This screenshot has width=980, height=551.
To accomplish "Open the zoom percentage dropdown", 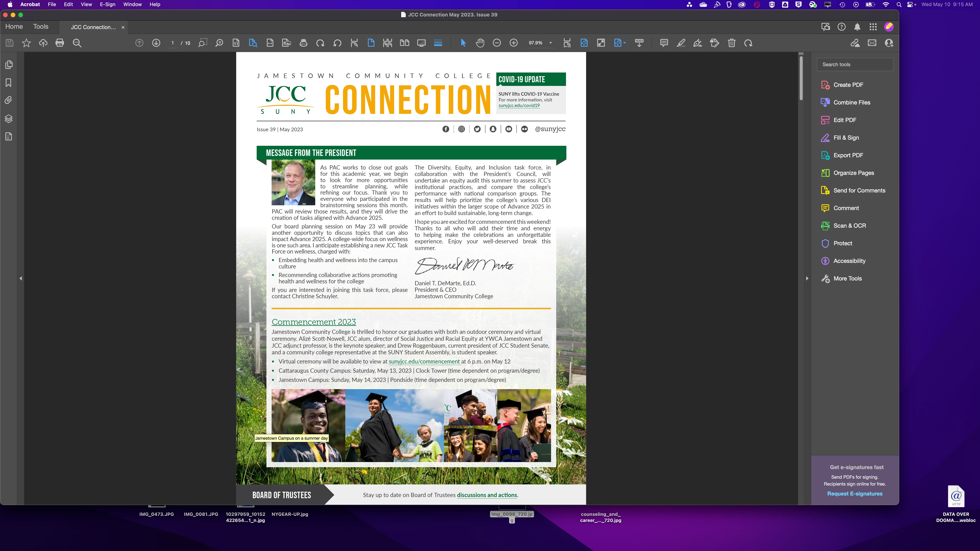I will 550,43.
